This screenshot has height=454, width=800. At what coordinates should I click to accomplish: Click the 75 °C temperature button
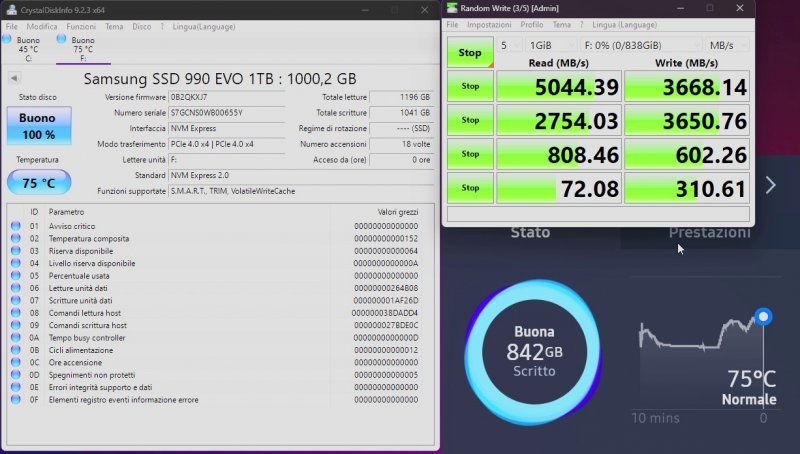pyautogui.click(x=39, y=182)
